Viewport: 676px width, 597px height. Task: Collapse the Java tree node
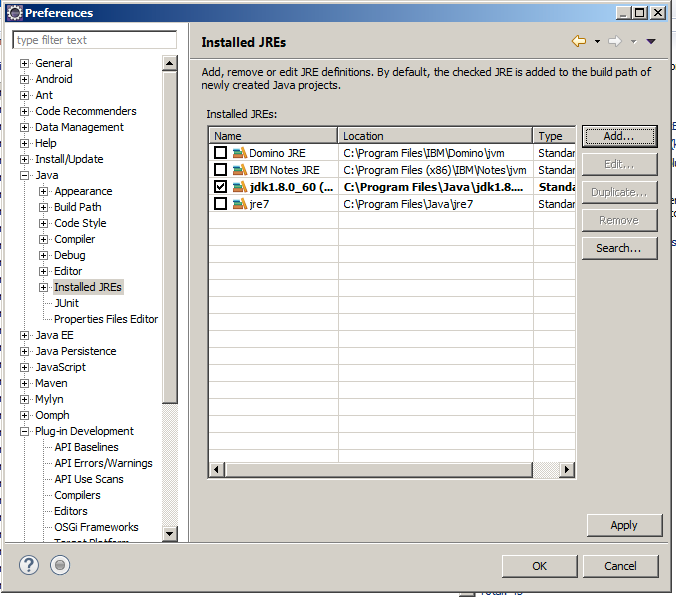(25, 175)
